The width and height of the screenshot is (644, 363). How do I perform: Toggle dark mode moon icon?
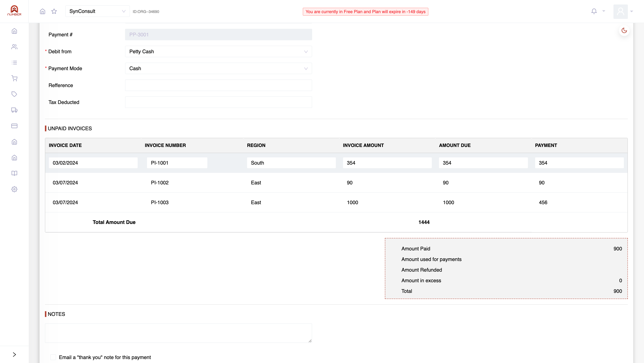point(624,30)
